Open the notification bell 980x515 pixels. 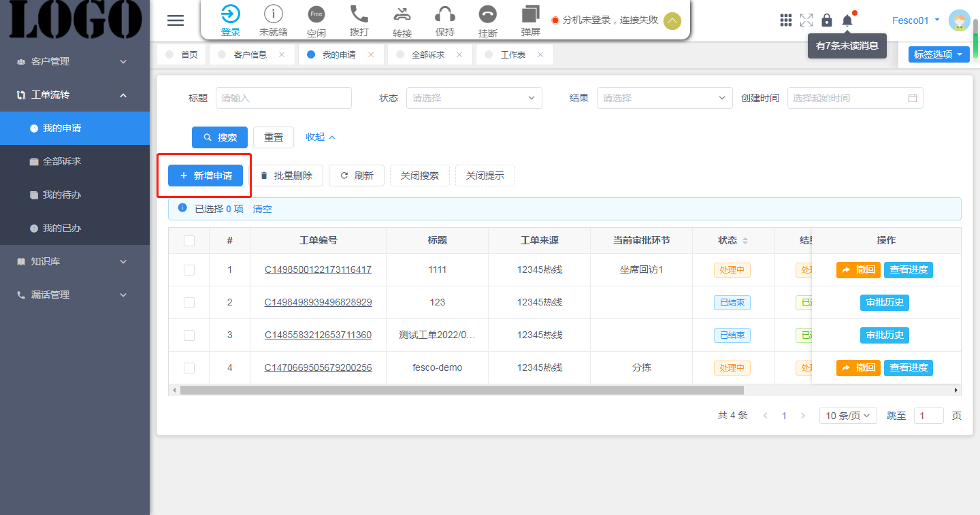(847, 20)
